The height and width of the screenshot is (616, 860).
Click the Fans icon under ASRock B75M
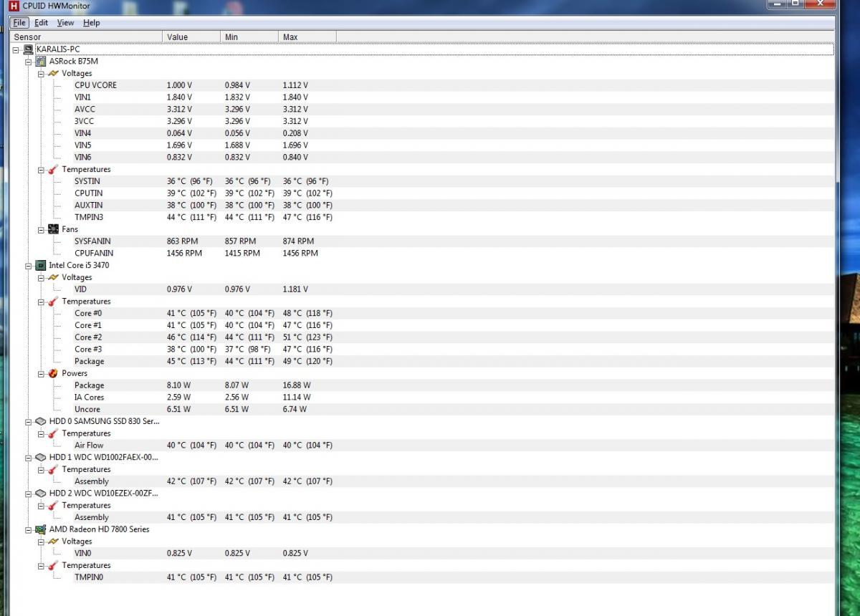coord(53,229)
